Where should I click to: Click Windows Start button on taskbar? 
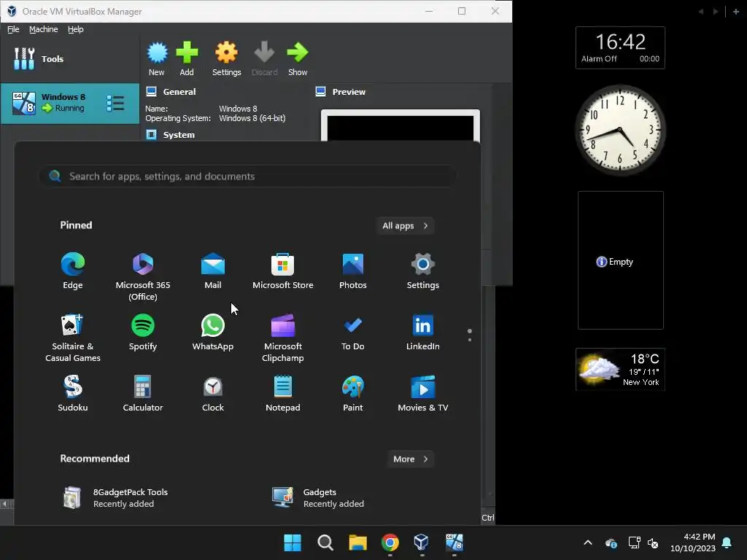point(293,542)
